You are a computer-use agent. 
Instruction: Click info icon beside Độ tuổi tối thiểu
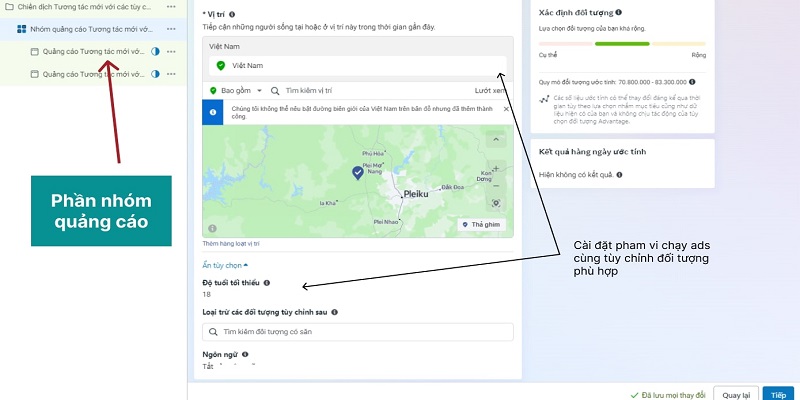pos(266,283)
